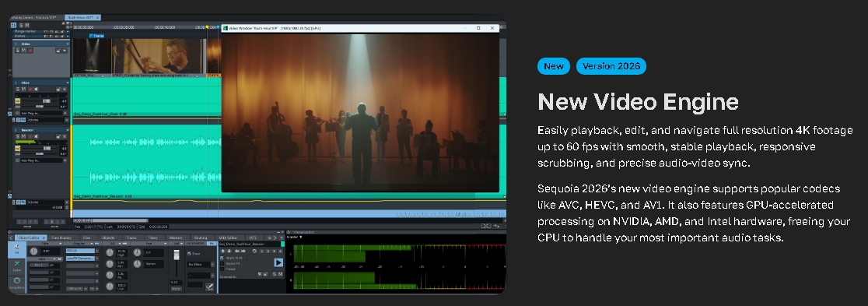Toggle Apply to all checkbox
Screen dimensions: 868x306
(x=222, y=258)
